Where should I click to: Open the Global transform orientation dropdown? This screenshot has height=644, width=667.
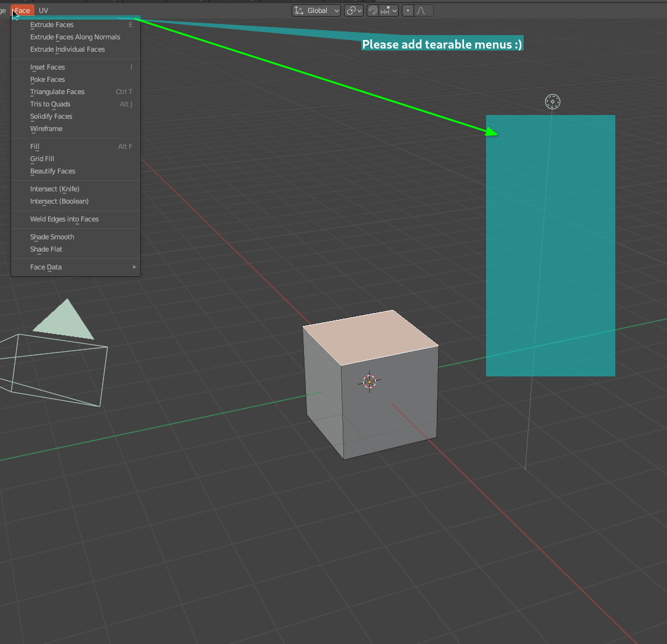316,10
